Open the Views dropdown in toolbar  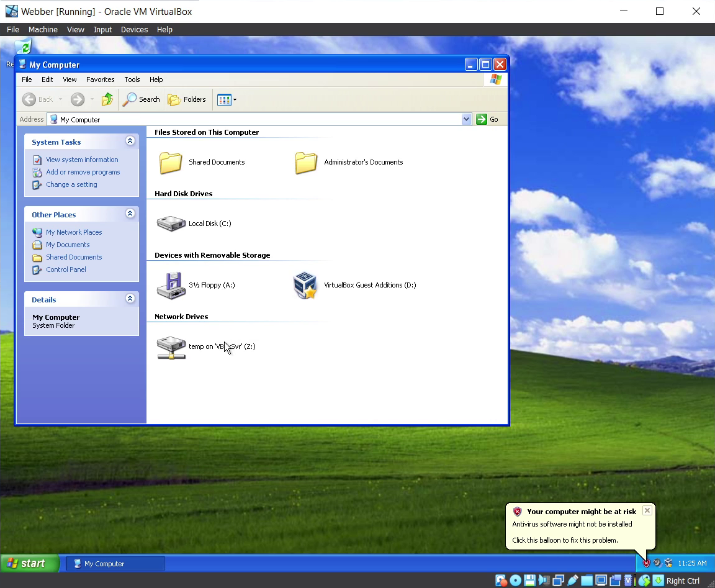[x=227, y=99]
